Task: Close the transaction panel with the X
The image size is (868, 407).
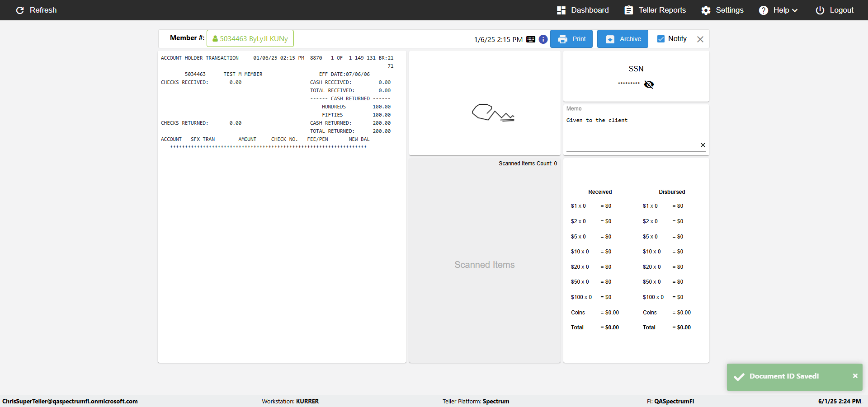Action: 700,39
